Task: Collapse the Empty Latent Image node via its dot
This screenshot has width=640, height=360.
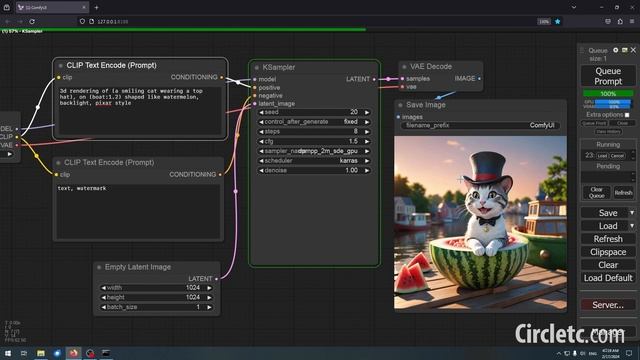Action: (99, 267)
